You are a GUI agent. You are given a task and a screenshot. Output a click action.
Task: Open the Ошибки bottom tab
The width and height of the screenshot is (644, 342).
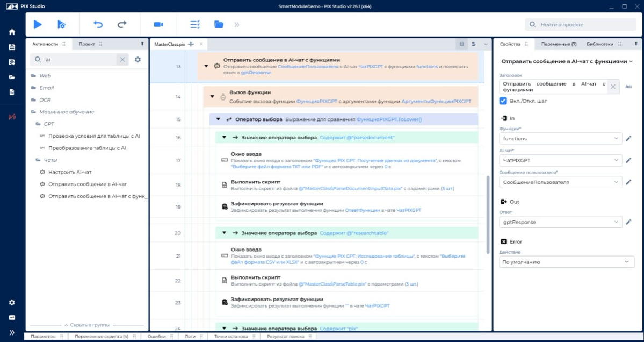(156, 336)
